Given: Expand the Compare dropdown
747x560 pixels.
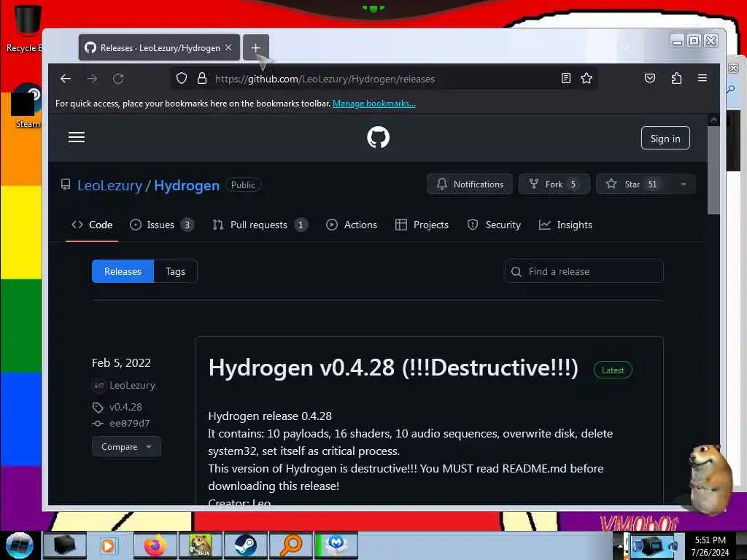Looking at the screenshot, I should point(126,447).
